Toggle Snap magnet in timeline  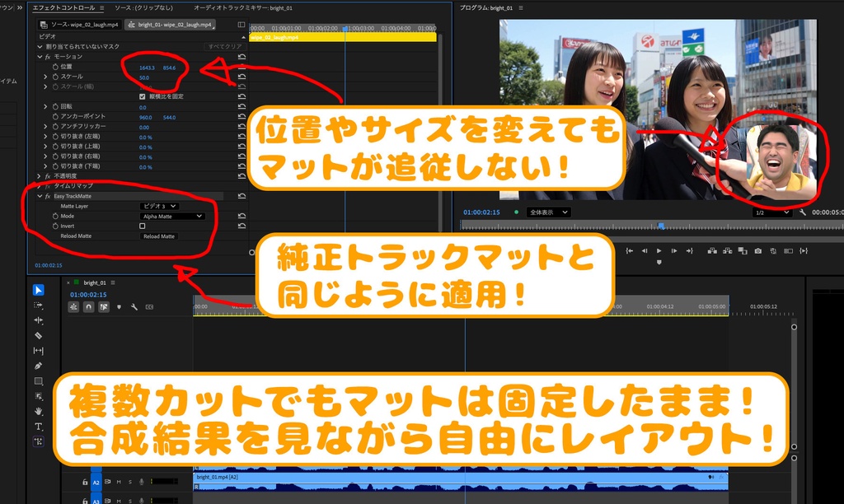point(89,306)
